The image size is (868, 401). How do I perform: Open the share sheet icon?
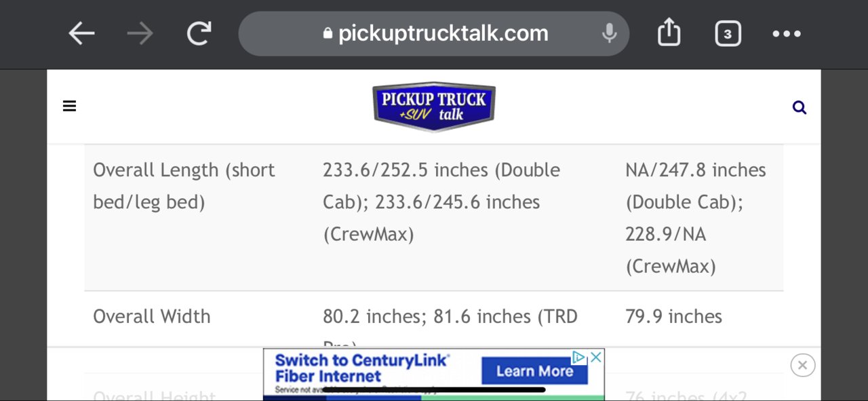coord(669,32)
